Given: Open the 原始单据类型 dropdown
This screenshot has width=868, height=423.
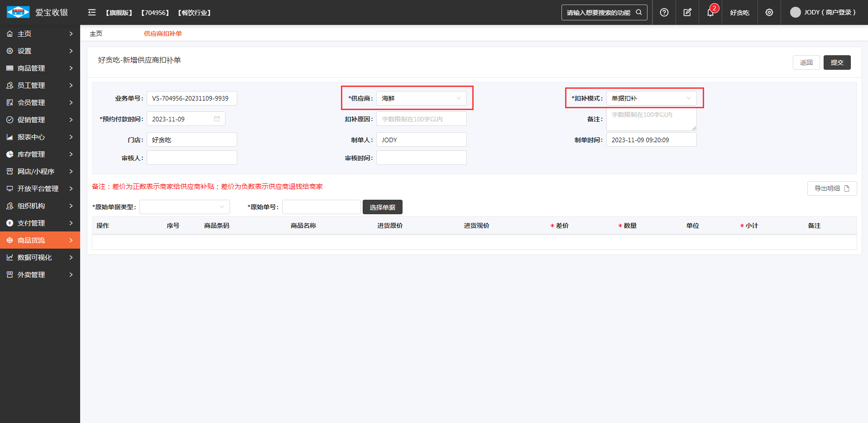Looking at the screenshot, I should tap(184, 207).
